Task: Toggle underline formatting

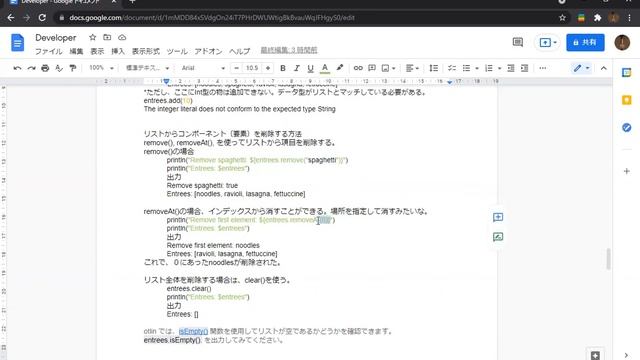Action: pos(310,68)
